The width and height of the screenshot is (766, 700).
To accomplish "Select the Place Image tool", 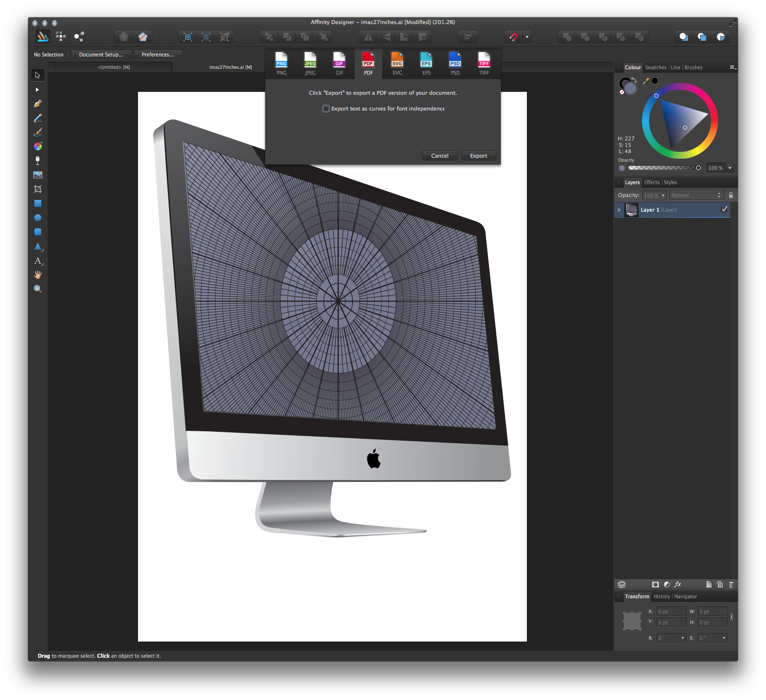I will click(x=37, y=175).
